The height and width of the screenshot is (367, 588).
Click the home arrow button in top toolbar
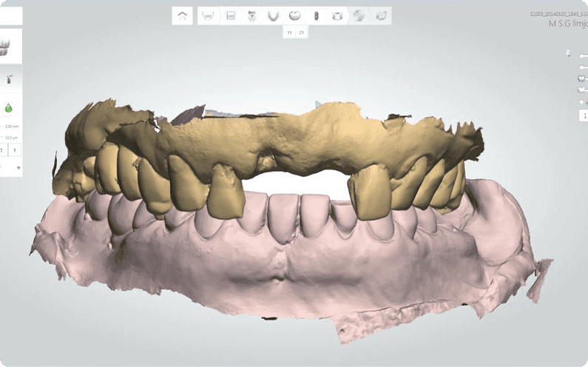point(183,15)
